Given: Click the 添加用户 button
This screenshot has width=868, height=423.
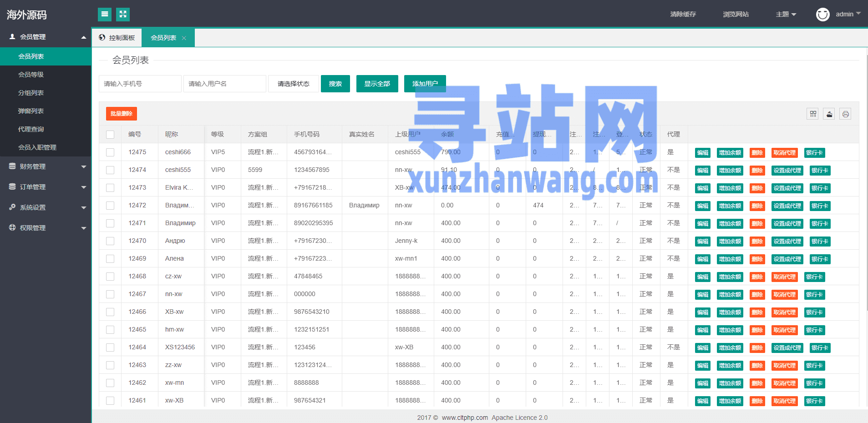Looking at the screenshot, I should [425, 84].
